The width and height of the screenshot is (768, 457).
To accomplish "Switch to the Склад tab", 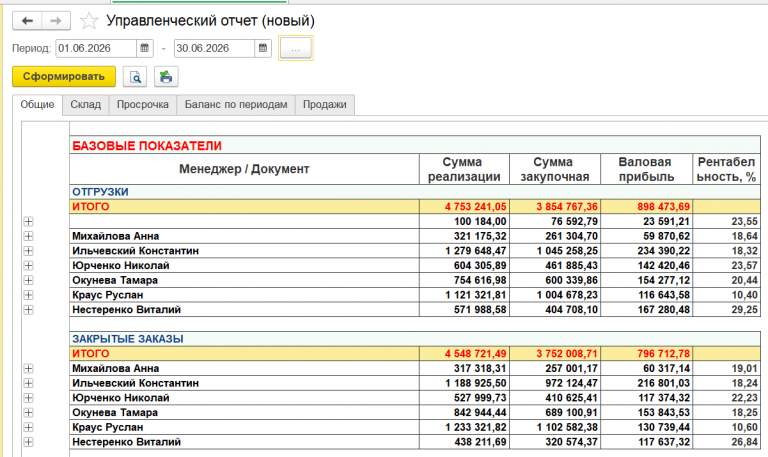I will (85, 104).
